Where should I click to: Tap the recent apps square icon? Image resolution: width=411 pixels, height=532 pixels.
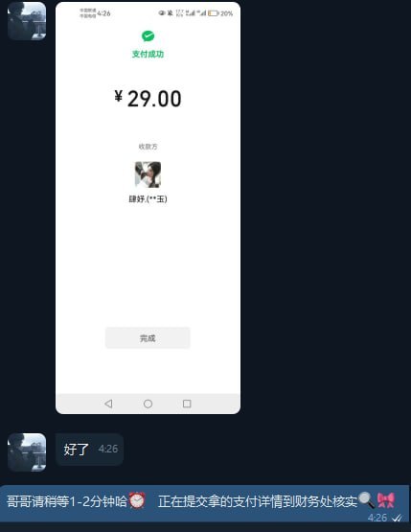click(187, 404)
